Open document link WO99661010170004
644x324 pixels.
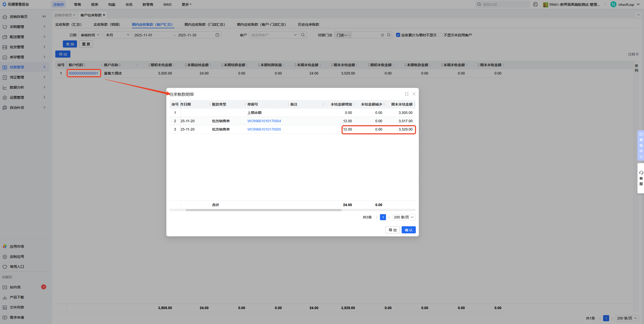(264, 121)
